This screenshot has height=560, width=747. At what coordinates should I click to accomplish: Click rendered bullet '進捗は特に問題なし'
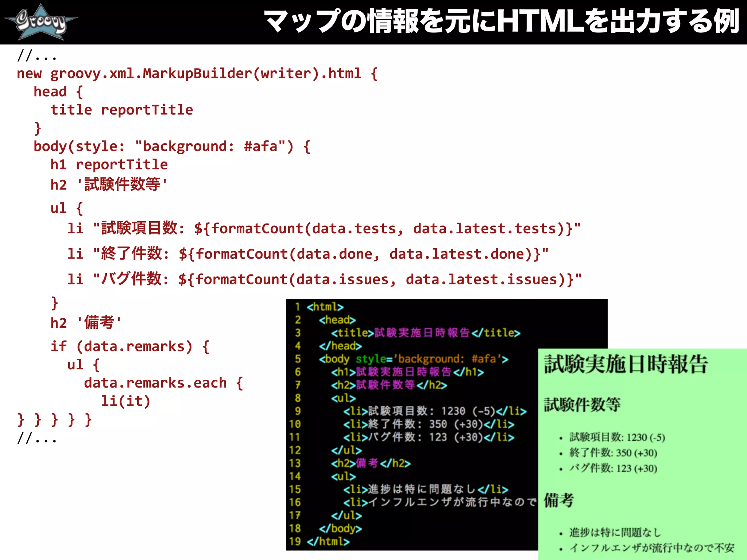tap(615, 532)
